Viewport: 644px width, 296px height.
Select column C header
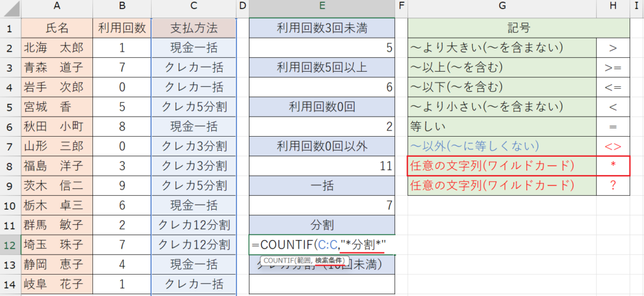click(x=194, y=8)
